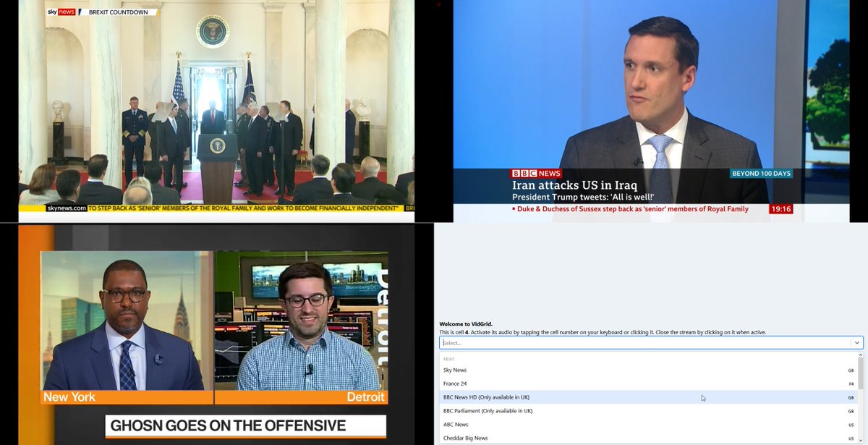This screenshot has height=445, width=868.
Task: Activate the Bloomberg New York/Detroit video cell
Action: [x=216, y=334]
